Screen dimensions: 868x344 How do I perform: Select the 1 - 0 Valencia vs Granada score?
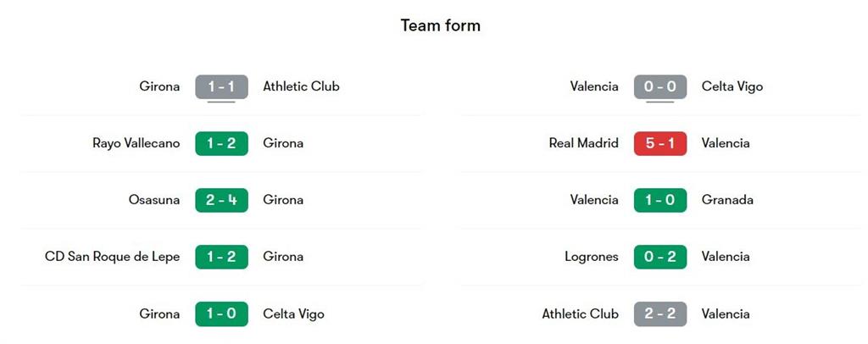pyautogui.click(x=659, y=200)
